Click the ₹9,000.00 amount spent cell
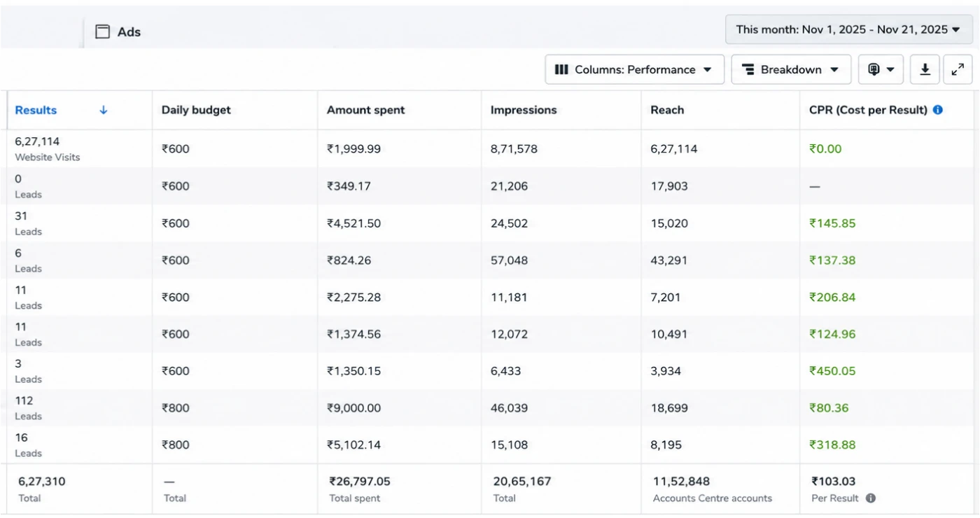Screen dimensions: 980x518 tap(353, 407)
